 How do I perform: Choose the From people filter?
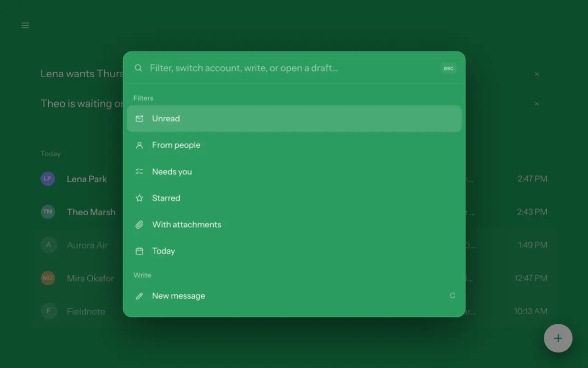(294, 145)
